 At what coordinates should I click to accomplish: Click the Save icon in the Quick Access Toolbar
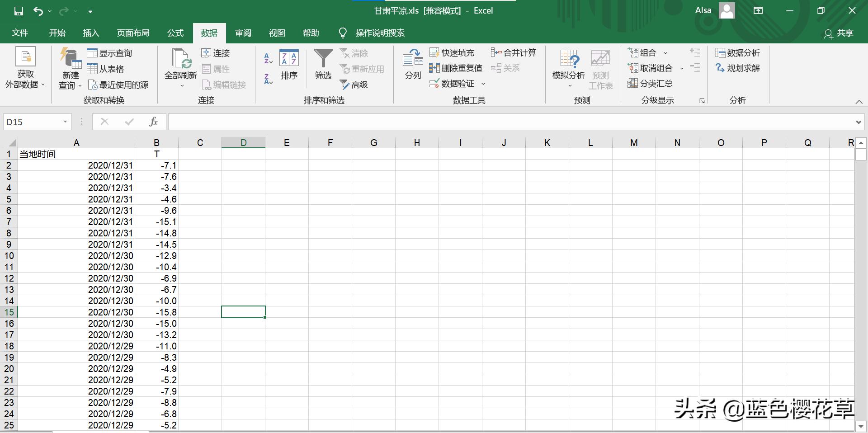(18, 10)
